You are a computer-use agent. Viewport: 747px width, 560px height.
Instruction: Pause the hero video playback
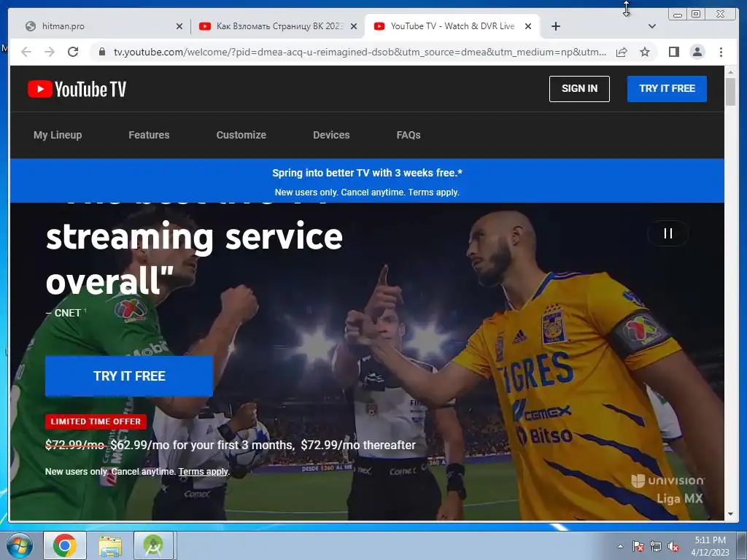click(x=668, y=233)
